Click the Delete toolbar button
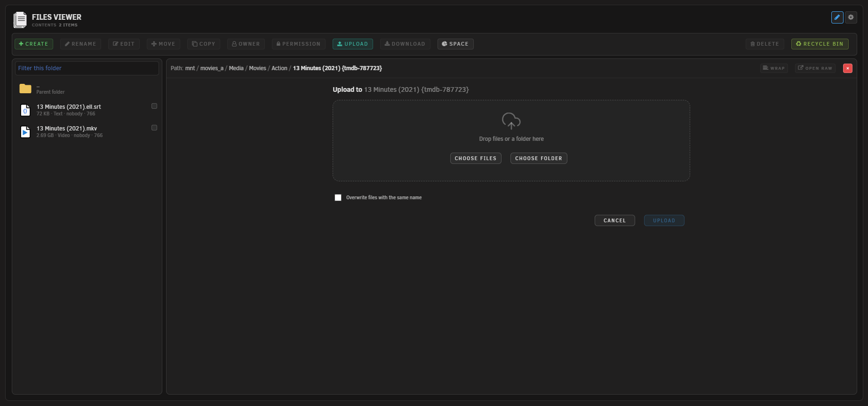The image size is (868, 406). [765, 44]
